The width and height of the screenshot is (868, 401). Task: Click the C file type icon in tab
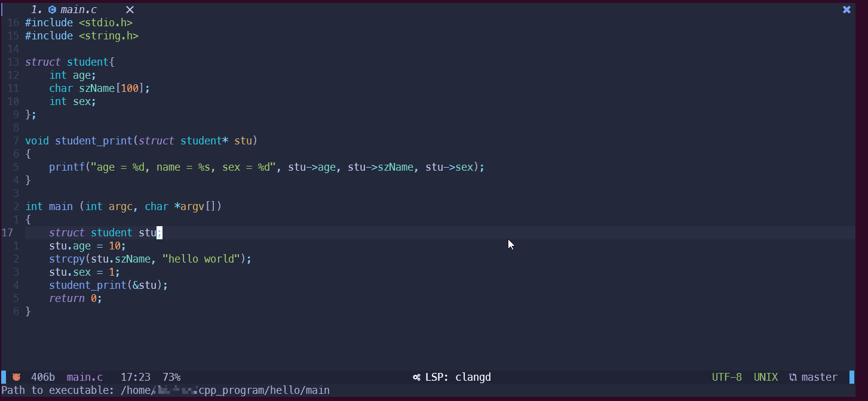point(52,10)
